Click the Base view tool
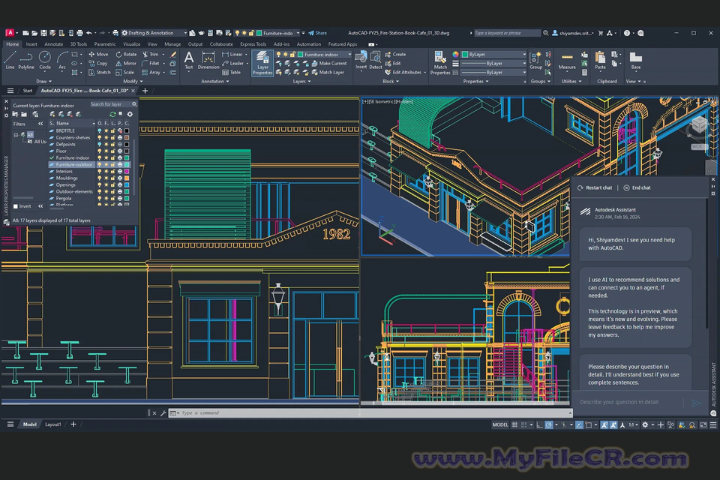Screen dimensions: 720x480 [x=636, y=61]
